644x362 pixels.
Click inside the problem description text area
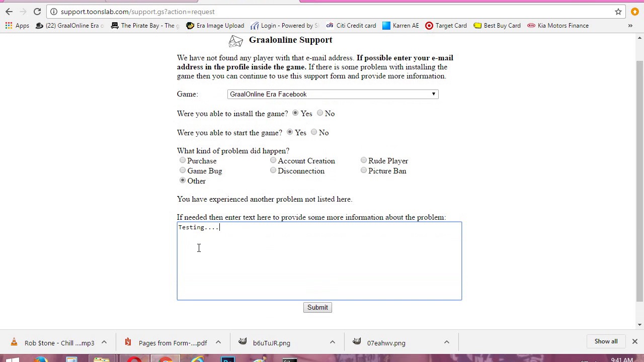tap(319, 261)
